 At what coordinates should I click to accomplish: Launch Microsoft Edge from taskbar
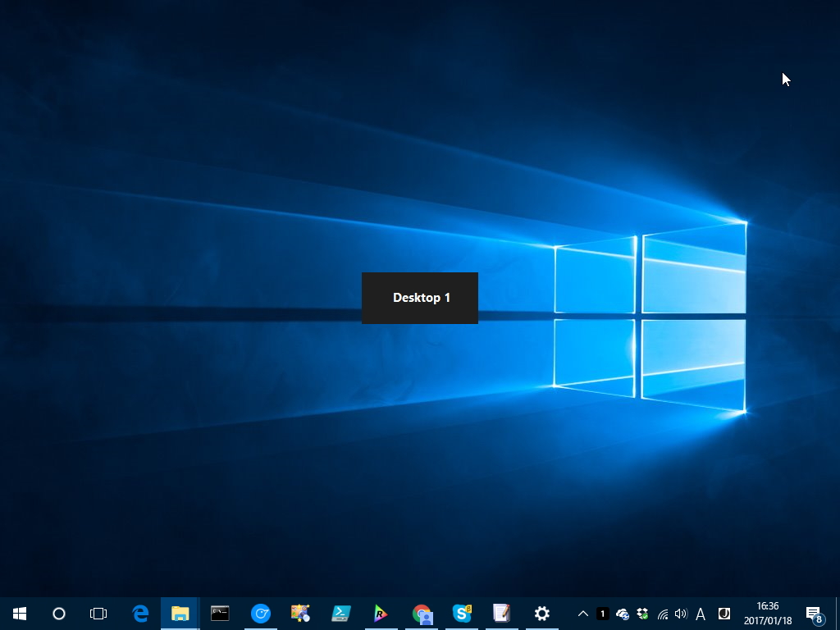point(140,614)
